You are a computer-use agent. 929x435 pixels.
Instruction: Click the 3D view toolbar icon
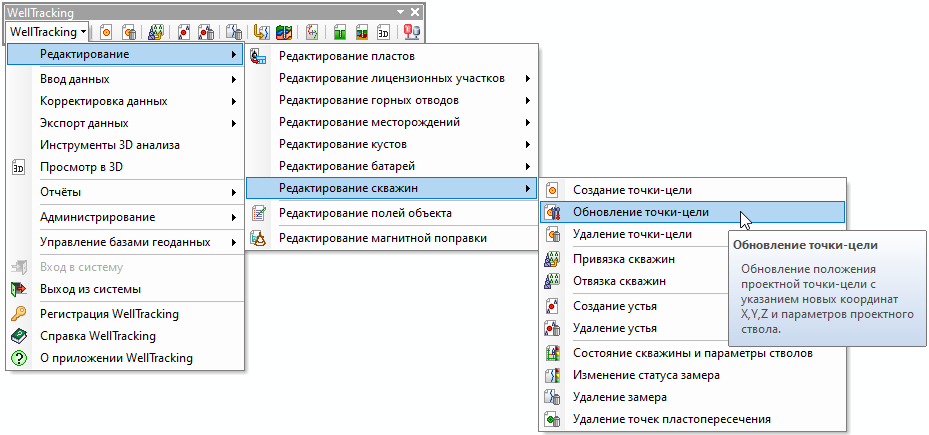click(x=383, y=32)
